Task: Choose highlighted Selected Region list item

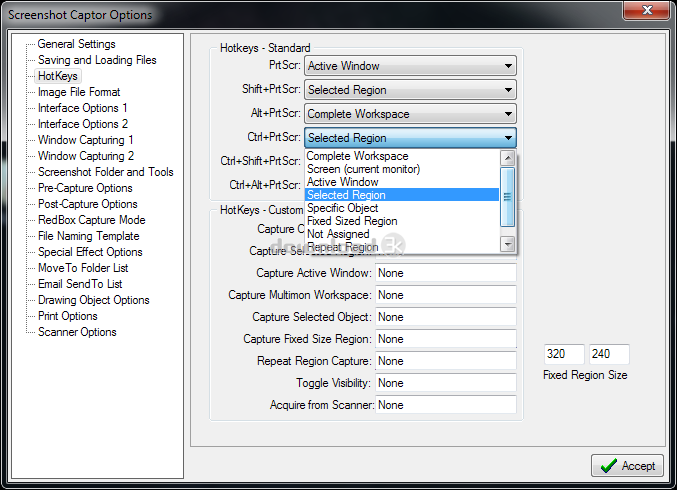Action: pos(402,195)
